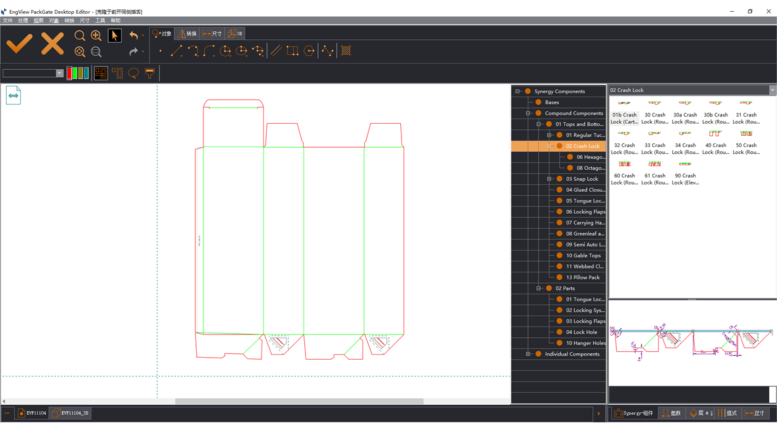Switch to the Objects toolbar tab
Viewport: 777px width, 423px height.
tap(162, 34)
